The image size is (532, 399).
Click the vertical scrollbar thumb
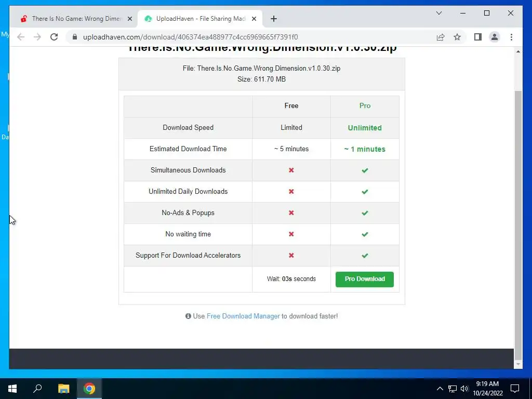pyautogui.click(x=518, y=225)
